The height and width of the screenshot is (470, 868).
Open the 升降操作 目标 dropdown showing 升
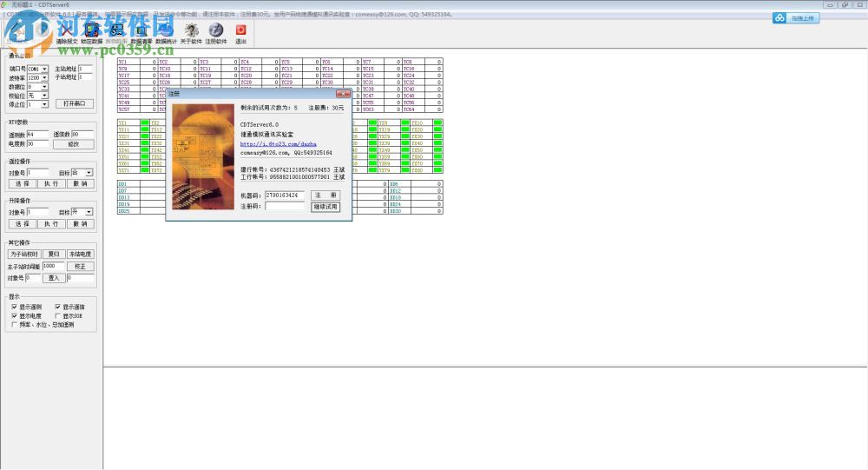click(89, 212)
